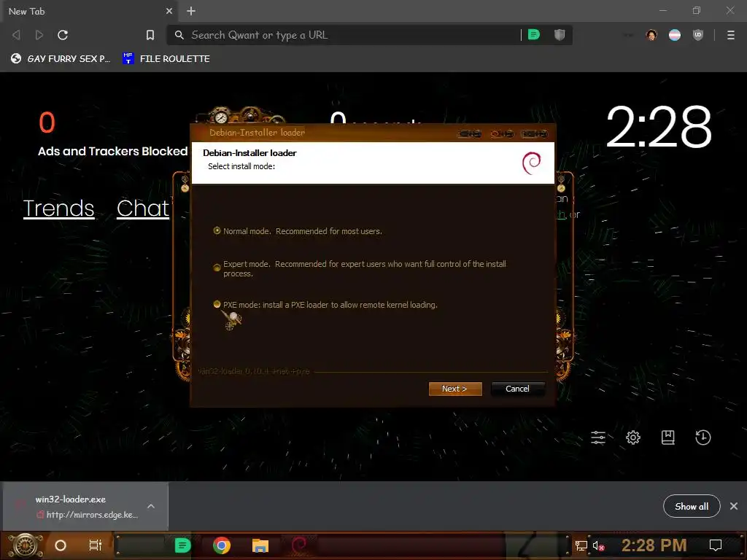Open the uBlock shield extension icon
Screen dimensions: 747x560
(698, 35)
